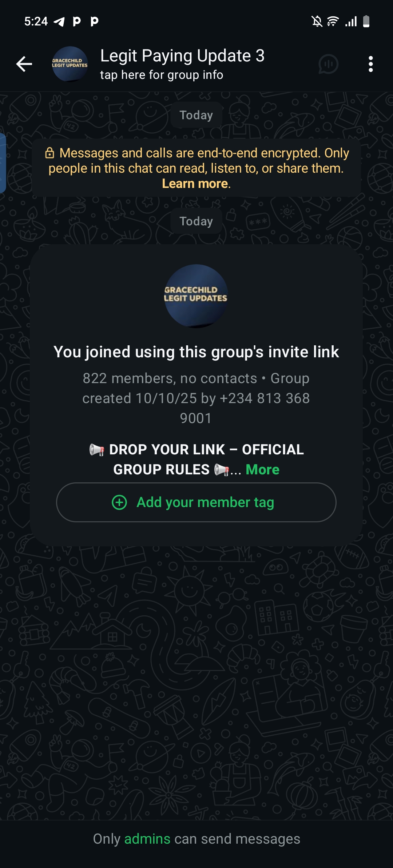Tap the Wi-Fi status icon
This screenshot has height=868, width=393.
333,21
